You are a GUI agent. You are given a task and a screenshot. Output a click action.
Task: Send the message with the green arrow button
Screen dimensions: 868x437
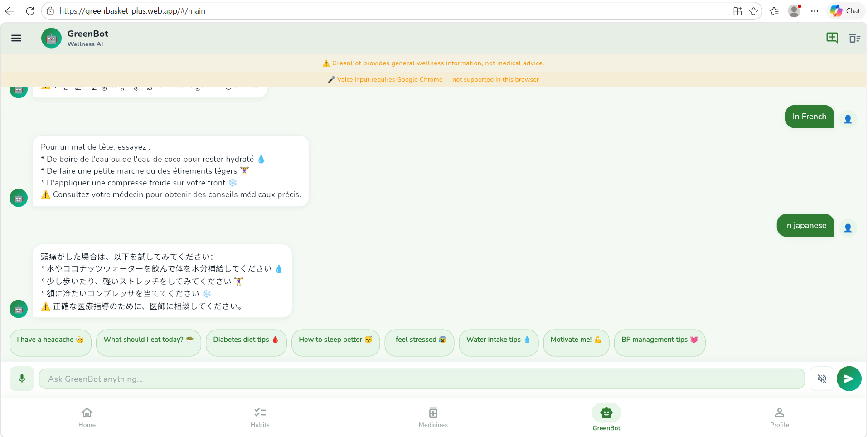(849, 379)
